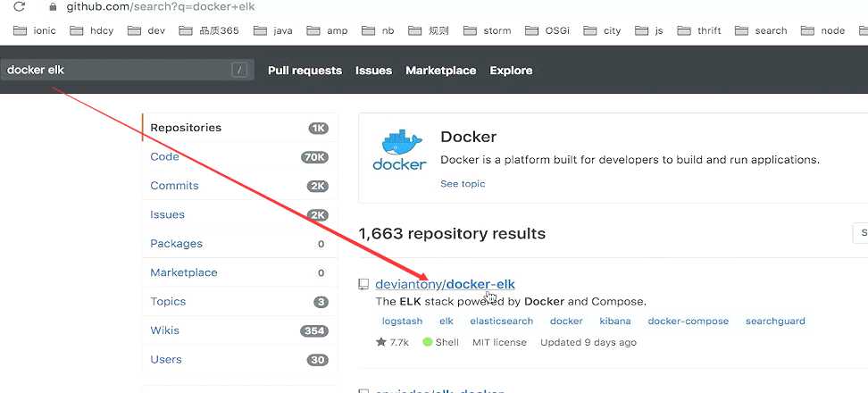Image resolution: width=868 pixels, height=393 pixels.
Task: Click the Docker topic heading
Action: [468, 137]
